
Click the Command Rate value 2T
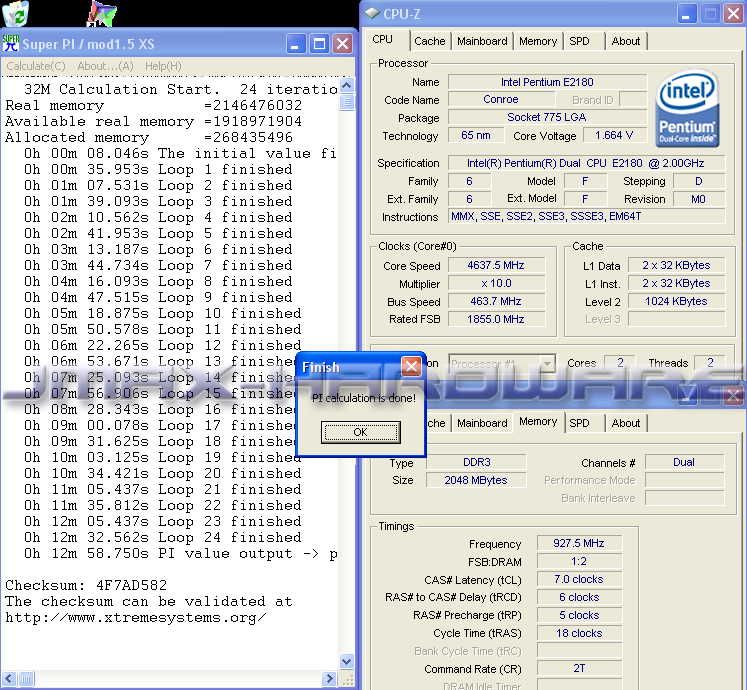579,669
